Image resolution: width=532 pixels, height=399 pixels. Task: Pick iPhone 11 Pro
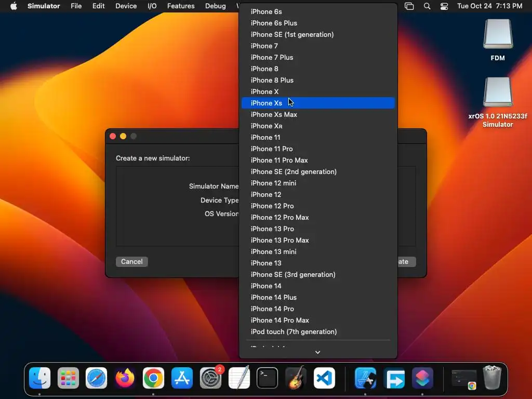[318, 149]
